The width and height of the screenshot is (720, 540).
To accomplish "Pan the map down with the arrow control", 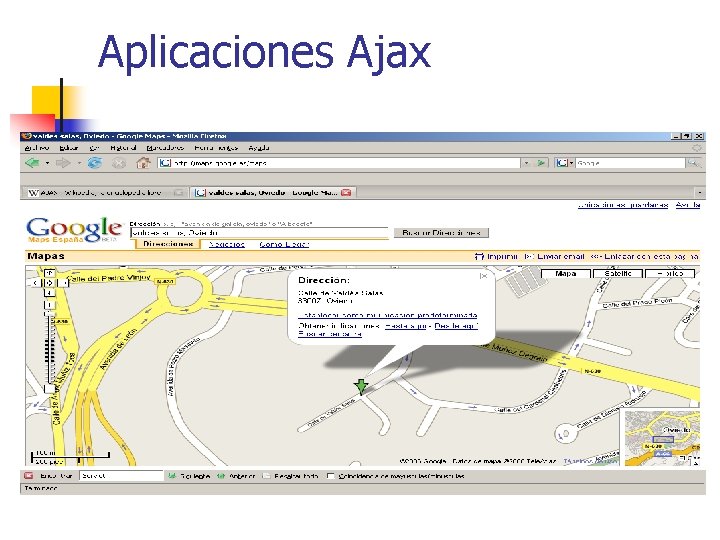I will [x=49, y=293].
